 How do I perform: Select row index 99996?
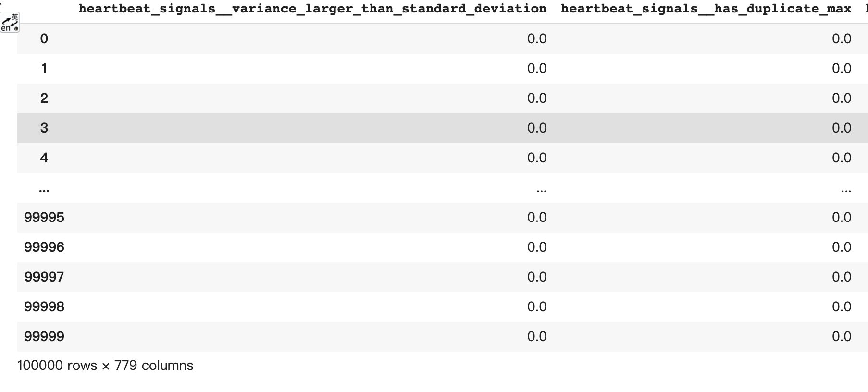coord(44,247)
